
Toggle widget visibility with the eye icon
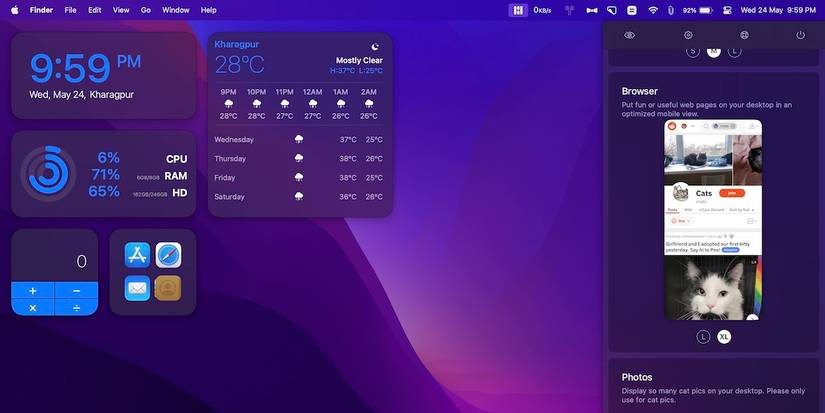click(x=629, y=35)
